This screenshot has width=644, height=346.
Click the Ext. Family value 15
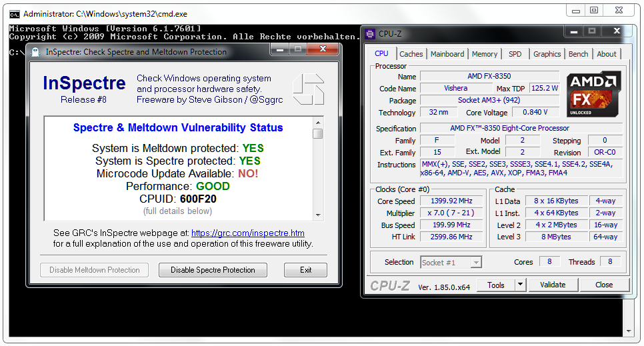(437, 153)
